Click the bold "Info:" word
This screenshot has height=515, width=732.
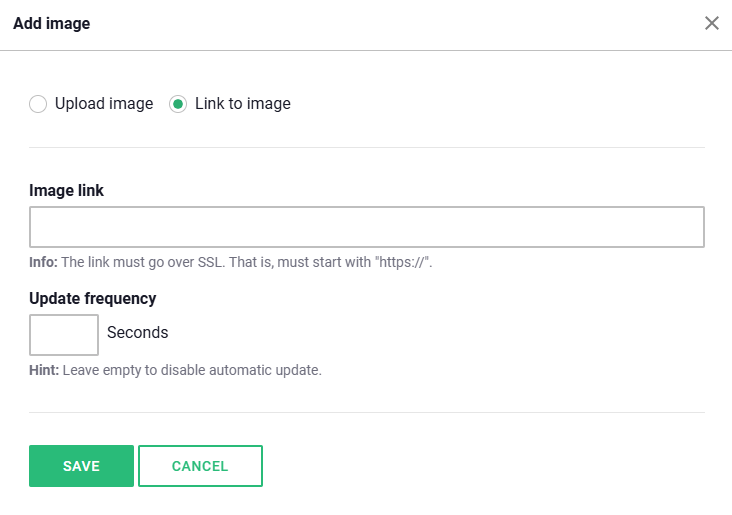pos(44,262)
